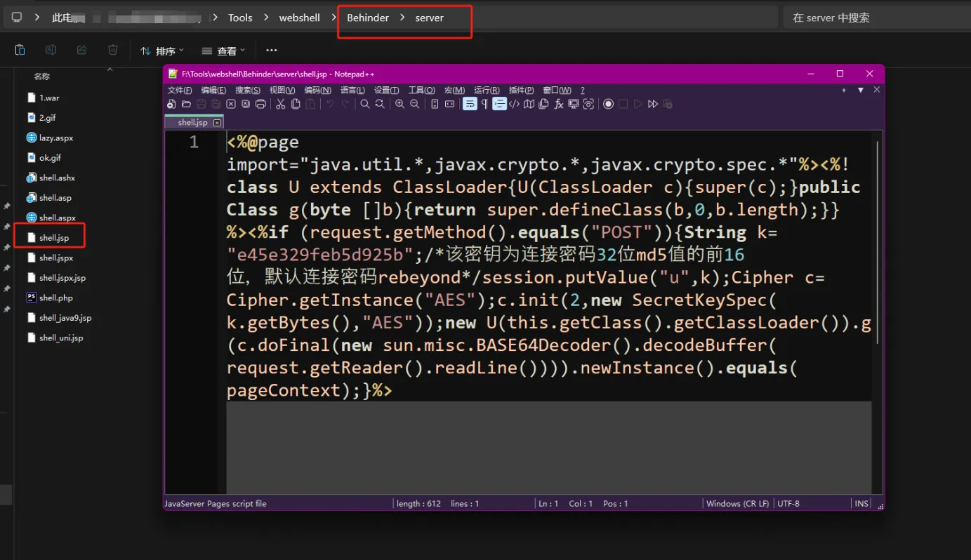Click the Copy icon in Notepad++ toolbar
The width and height of the screenshot is (971, 560).
[x=296, y=104]
